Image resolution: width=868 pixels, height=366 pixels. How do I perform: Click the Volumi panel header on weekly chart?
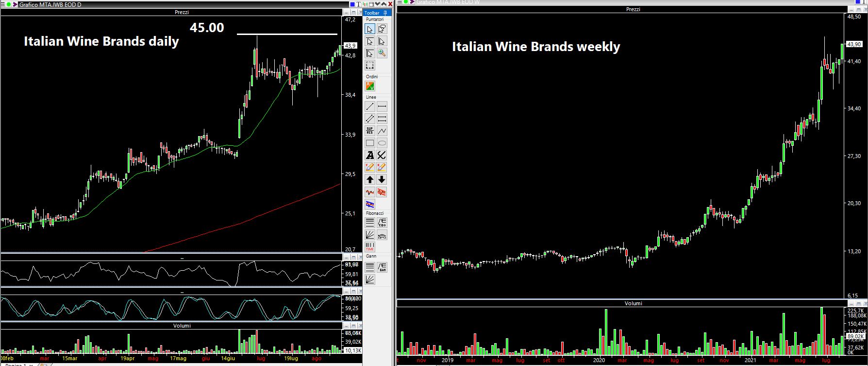(x=633, y=303)
